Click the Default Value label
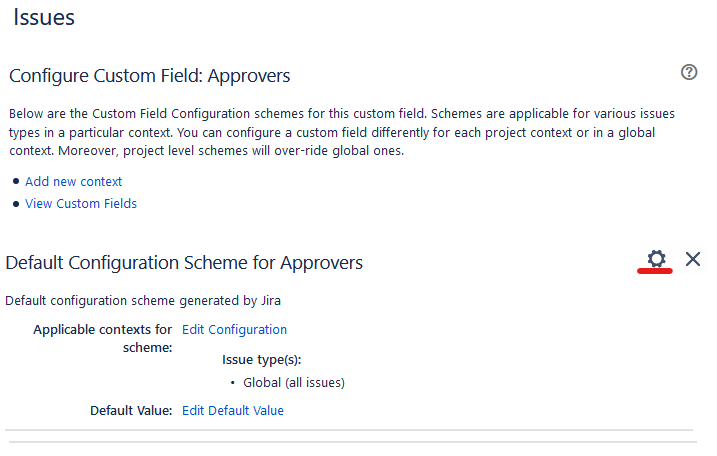Viewport: 717px width, 456px height. (131, 411)
